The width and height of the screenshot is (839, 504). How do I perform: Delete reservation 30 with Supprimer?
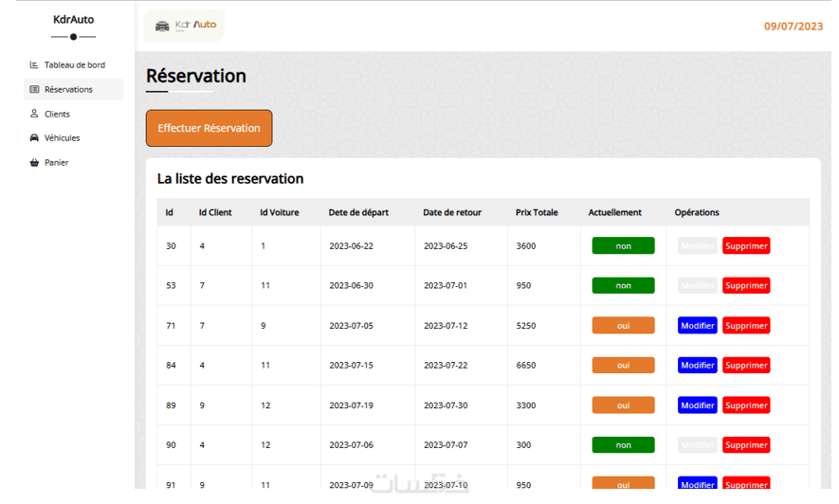(746, 246)
